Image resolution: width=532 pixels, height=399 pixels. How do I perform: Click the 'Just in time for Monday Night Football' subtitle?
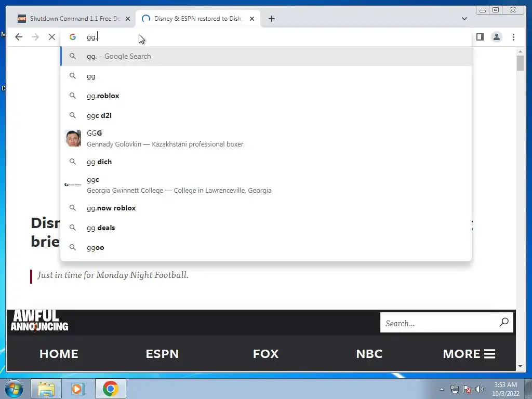pyautogui.click(x=113, y=275)
